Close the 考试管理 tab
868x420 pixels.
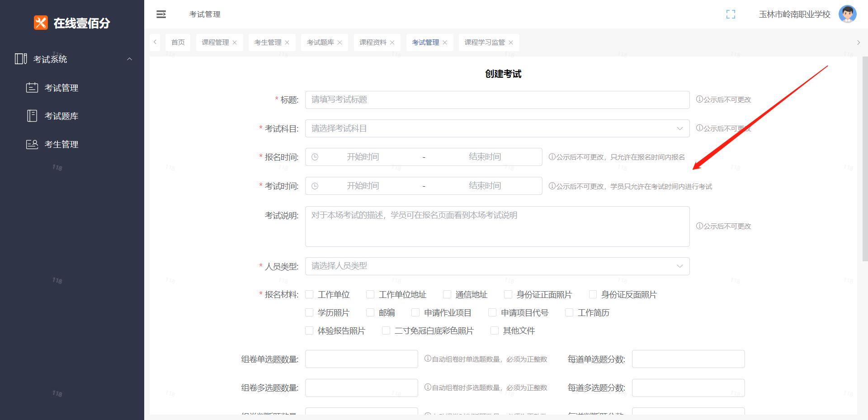click(x=445, y=42)
